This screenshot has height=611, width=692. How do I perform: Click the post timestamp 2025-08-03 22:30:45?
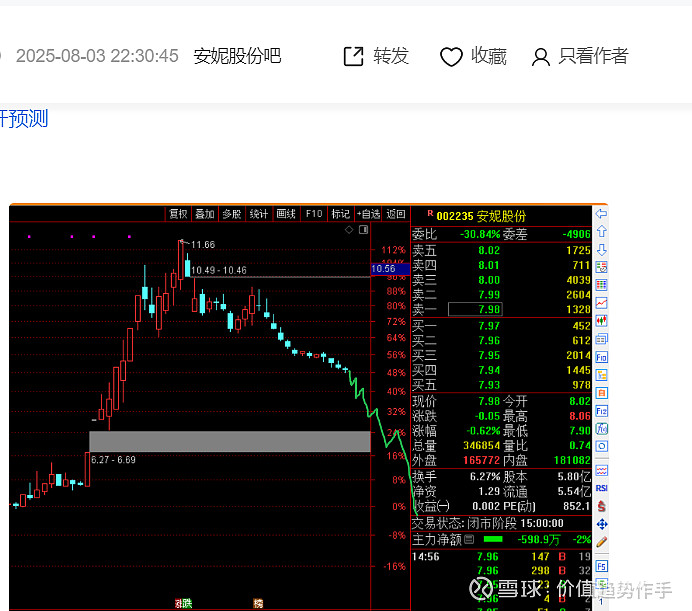point(97,56)
